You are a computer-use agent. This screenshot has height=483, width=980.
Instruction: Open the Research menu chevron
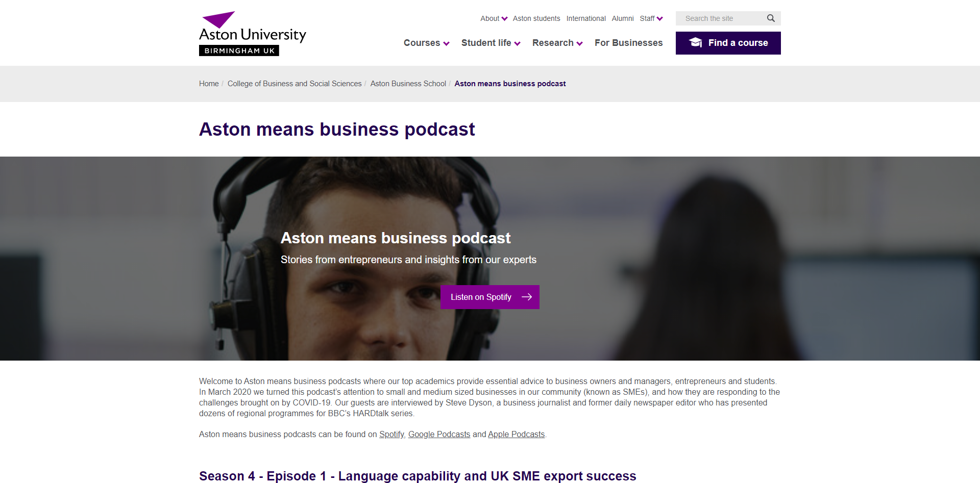[579, 44]
